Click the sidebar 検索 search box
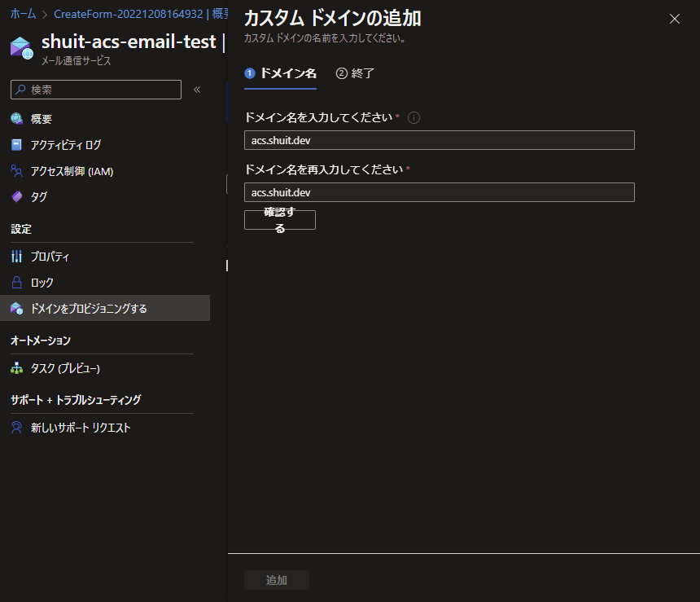Viewport: 700px width, 602px height. point(96,90)
